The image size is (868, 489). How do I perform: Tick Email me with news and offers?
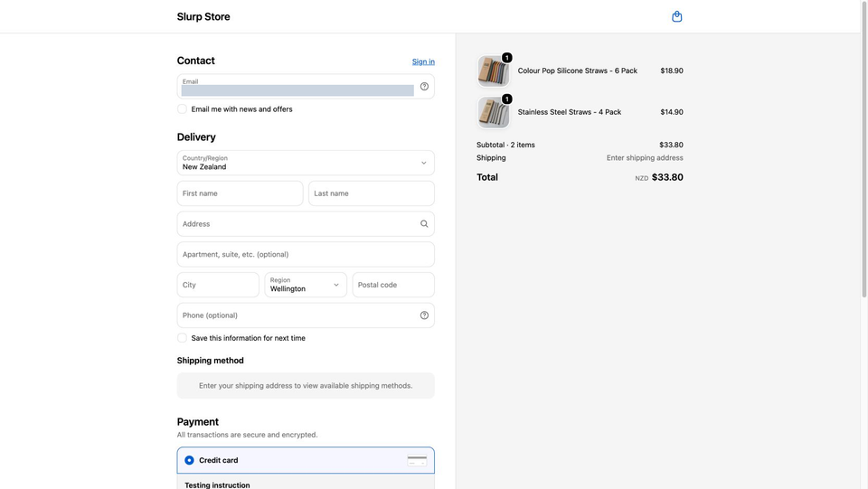click(x=182, y=109)
